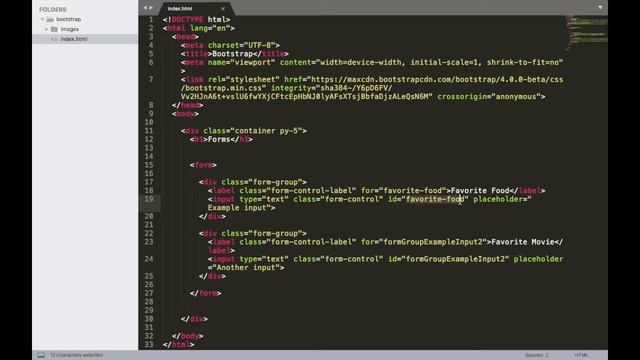Click the selected "favorite-food" id value
Viewport: 640px width, 360px height.
(x=435, y=199)
